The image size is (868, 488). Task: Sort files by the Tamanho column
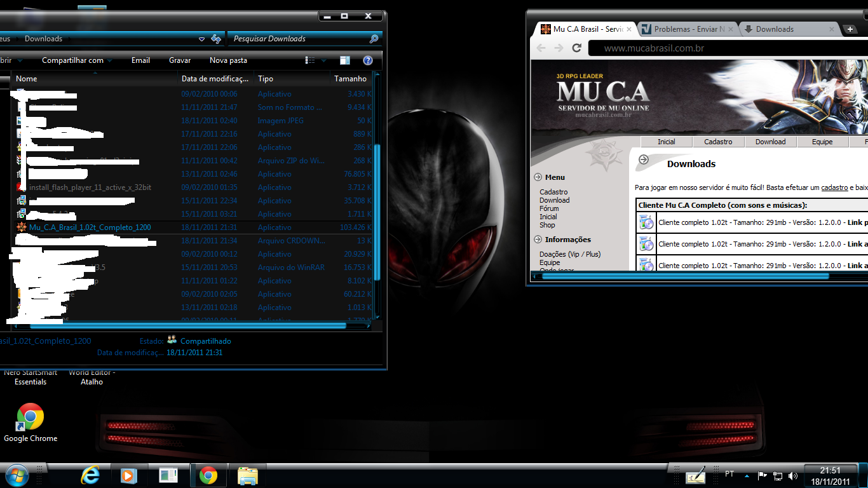[x=351, y=79]
